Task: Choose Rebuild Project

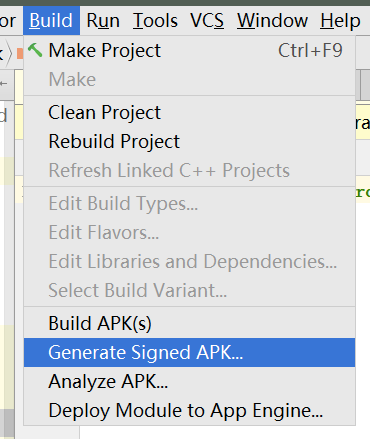Action: (189, 141)
